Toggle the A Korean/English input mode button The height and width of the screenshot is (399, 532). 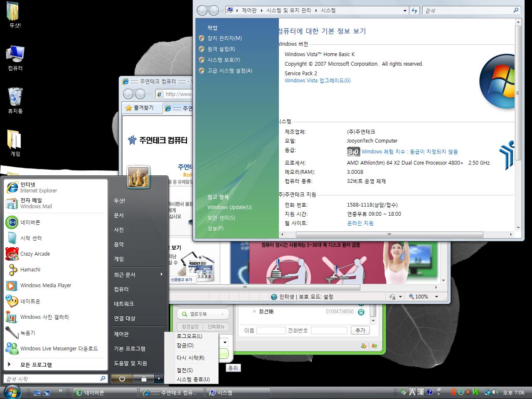(412, 392)
